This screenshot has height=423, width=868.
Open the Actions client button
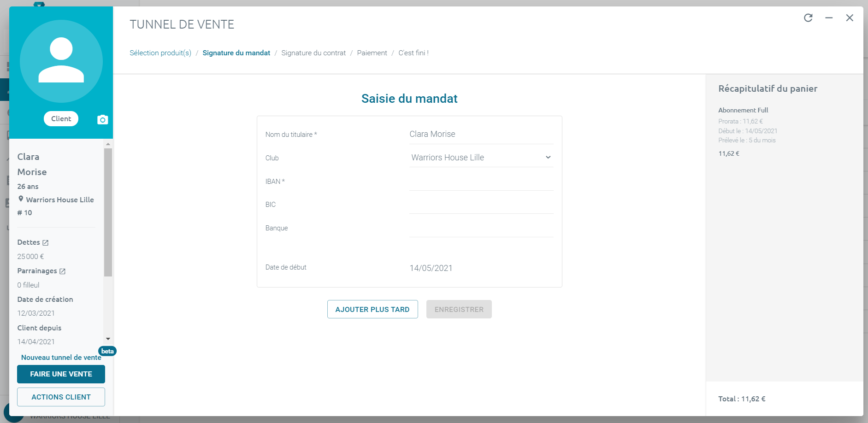pos(61,397)
